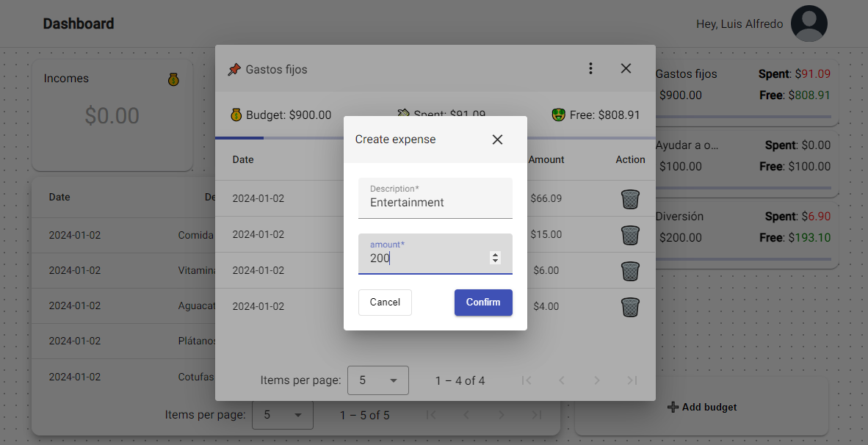Click the 1 – 4 of 4 range label
The height and width of the screenshot is (445, 868).
click(460, 381)
